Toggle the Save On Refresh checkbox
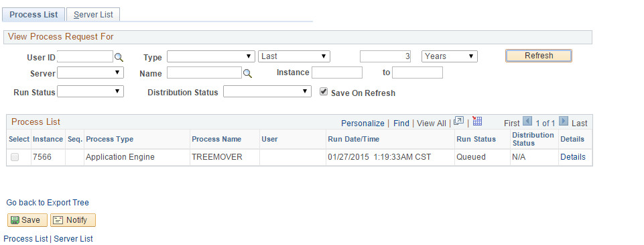Screen dimensions: 644x245 (x=324, y=92)
